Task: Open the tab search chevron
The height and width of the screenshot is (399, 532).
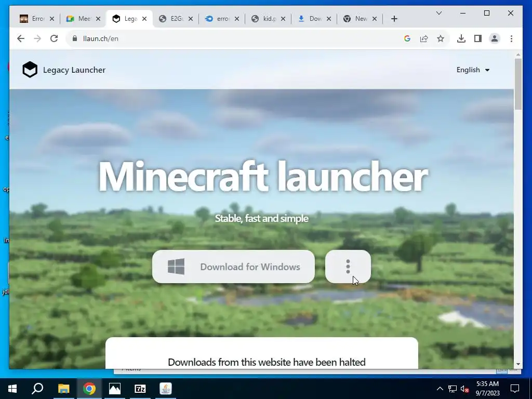Action: tap(438, 13)
